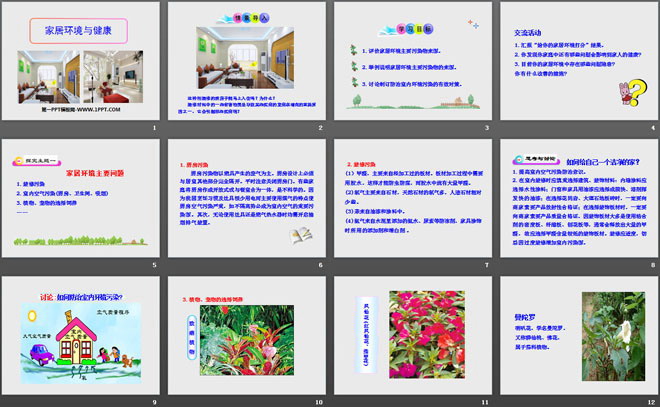Click the red heading 2. 装修污染
Viewport: 660px width, 407px height.
tap(361, 164)
